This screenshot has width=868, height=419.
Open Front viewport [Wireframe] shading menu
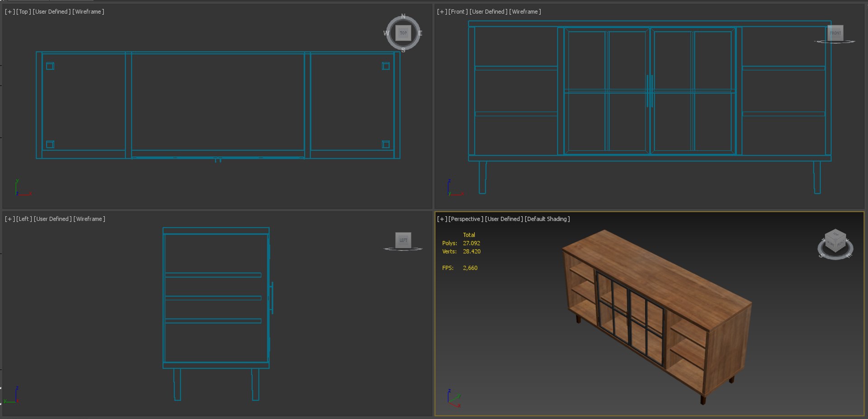tap(525, 12)
